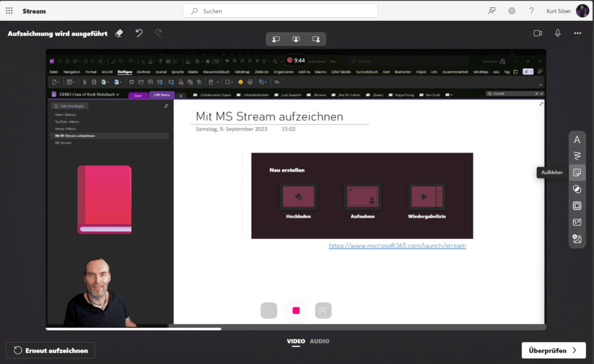Switch to VIDEO recording mode
The image size is (594, 364).
coord(296,341)
